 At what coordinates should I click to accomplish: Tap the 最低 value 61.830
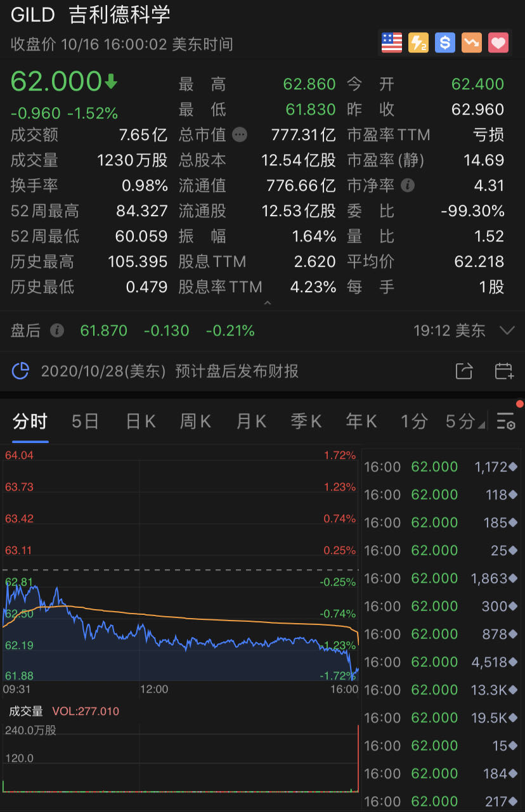click(x=311, y=110)
